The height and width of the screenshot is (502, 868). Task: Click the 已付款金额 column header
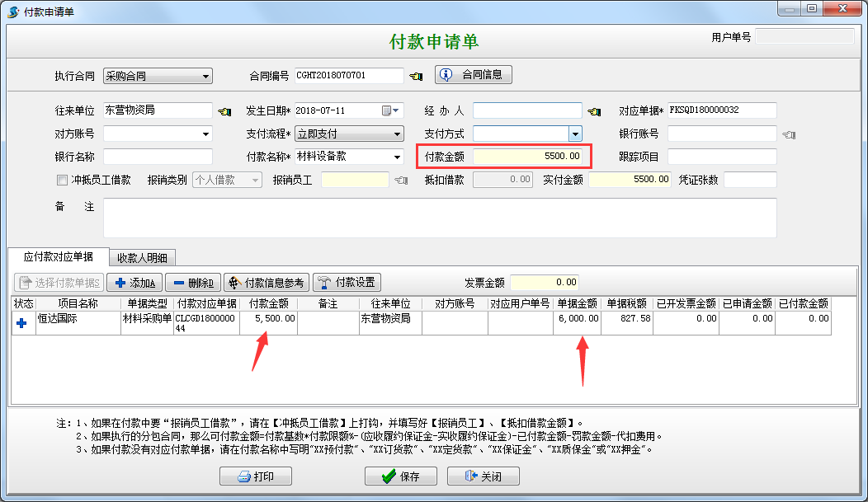point(804,303)
